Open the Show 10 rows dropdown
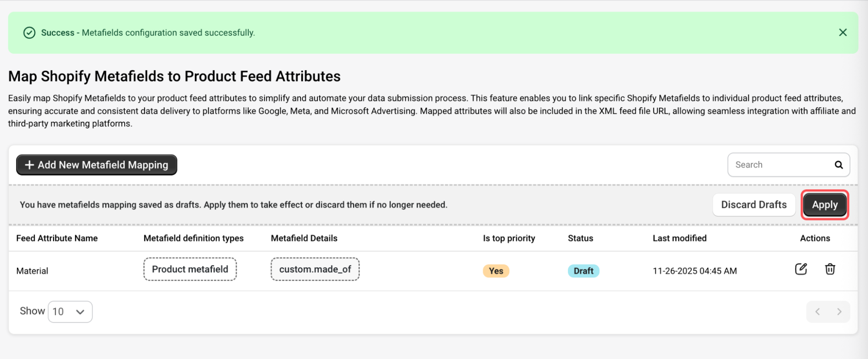This screenshot has height=359, width=868. (x=70, y=312)
